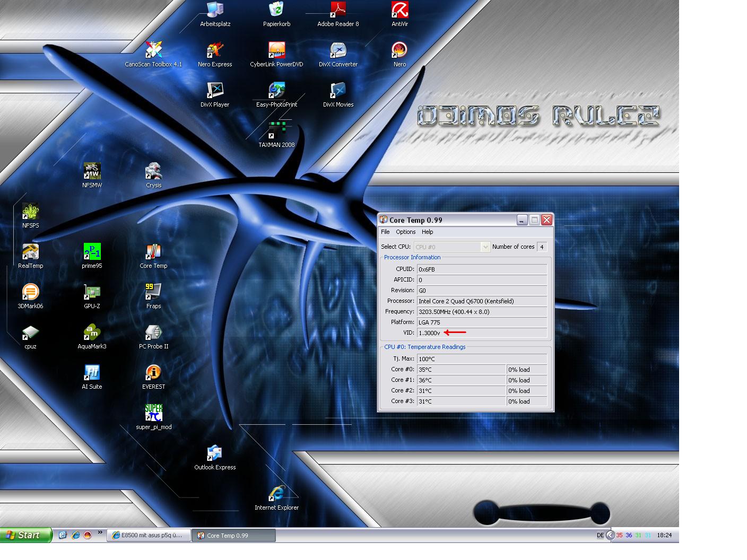Minimize the Core Temp window
The height and width of the screenshot is (560, 747).
tap(522, 220)
